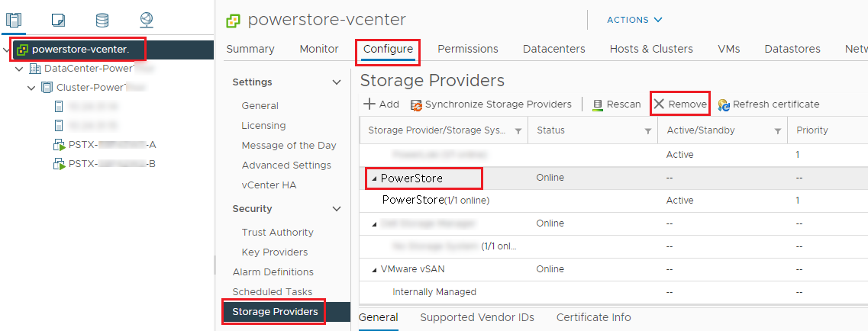Open the VMs and Templates inventory icon
Screen dimensions: 868x331
pyautogui.click(x=59, y=19)
